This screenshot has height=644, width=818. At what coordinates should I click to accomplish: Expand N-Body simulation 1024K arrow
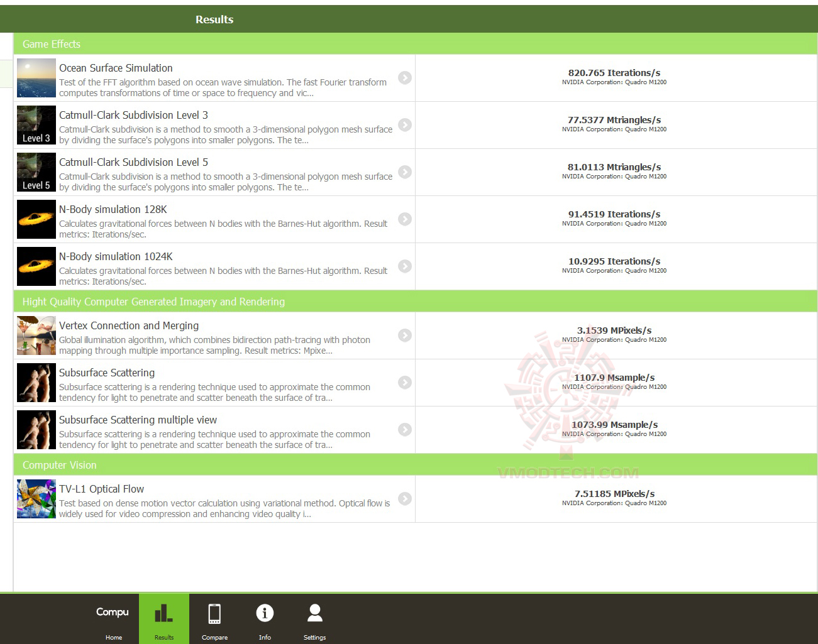pos(405,266)
